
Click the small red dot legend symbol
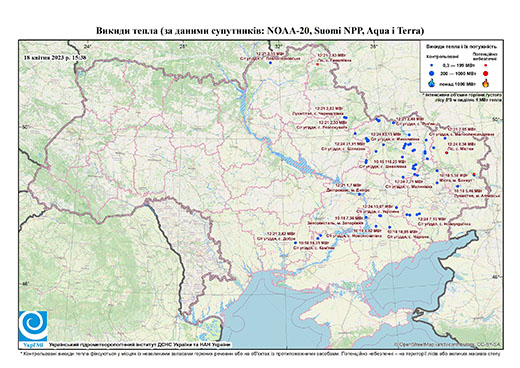(x=485, y=66)
